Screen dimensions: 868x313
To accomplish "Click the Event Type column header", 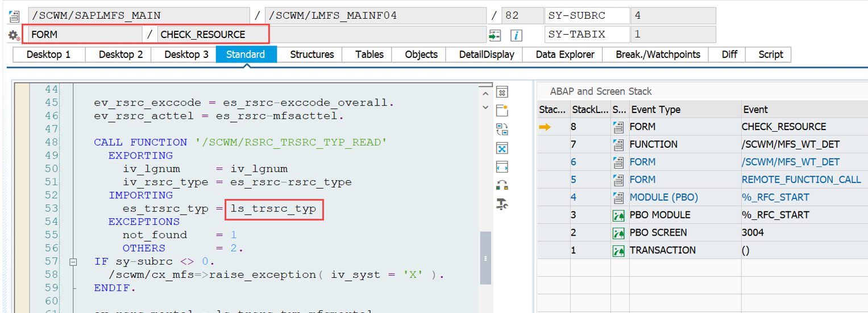I will tap(684, 110).
